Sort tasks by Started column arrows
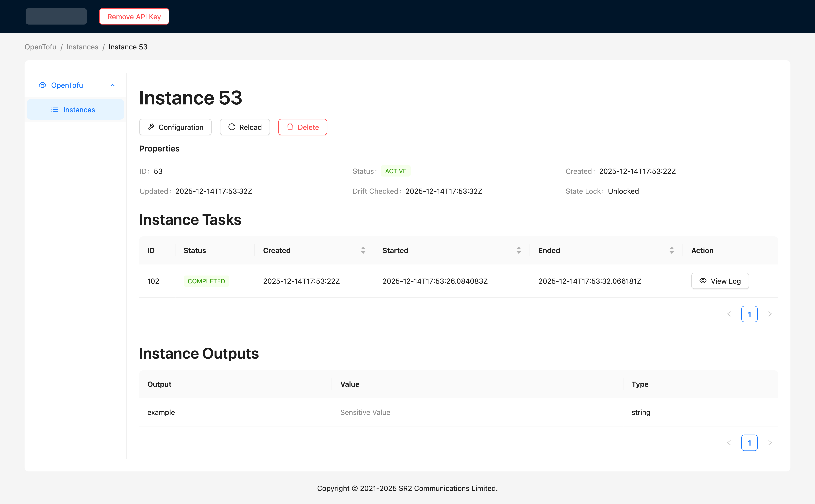815x504 pixels. click(518, 250)
